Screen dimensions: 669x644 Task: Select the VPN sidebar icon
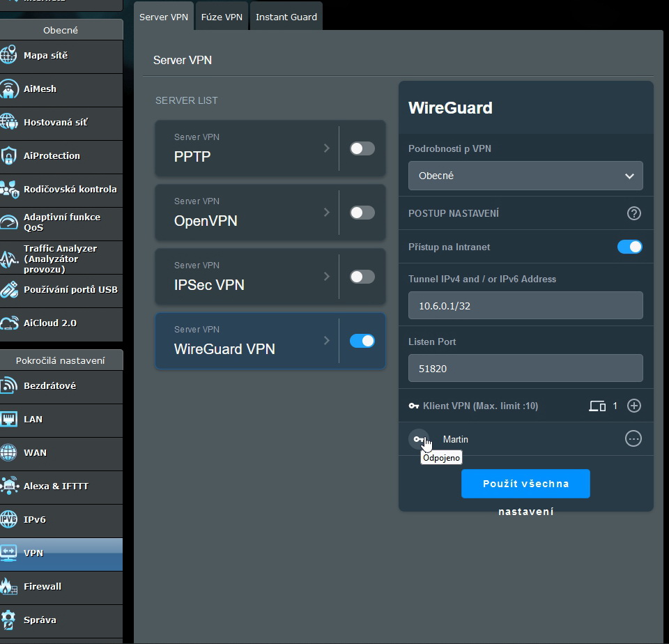click(8, 553)
